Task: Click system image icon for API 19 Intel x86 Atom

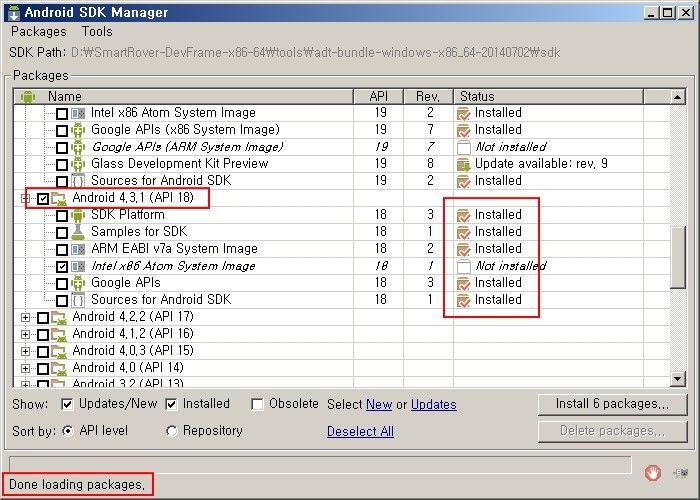Action: point(78,113)
